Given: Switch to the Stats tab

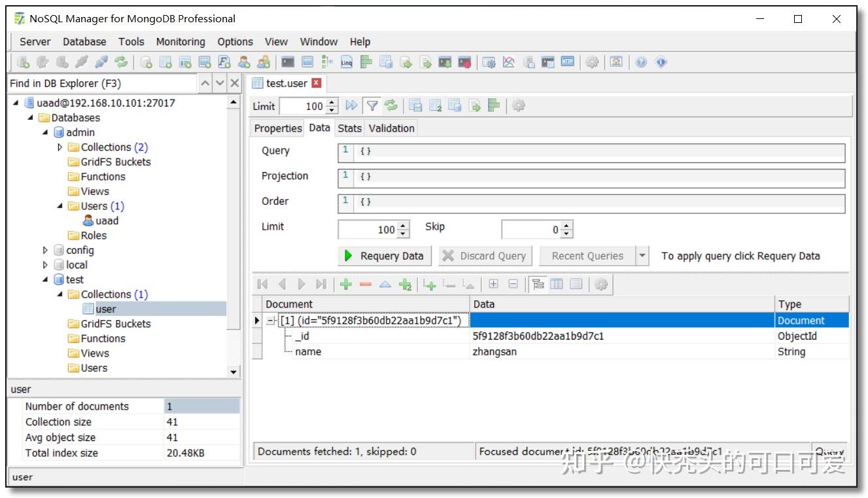Looking at the screenshot, I should (x=349, y=128).
